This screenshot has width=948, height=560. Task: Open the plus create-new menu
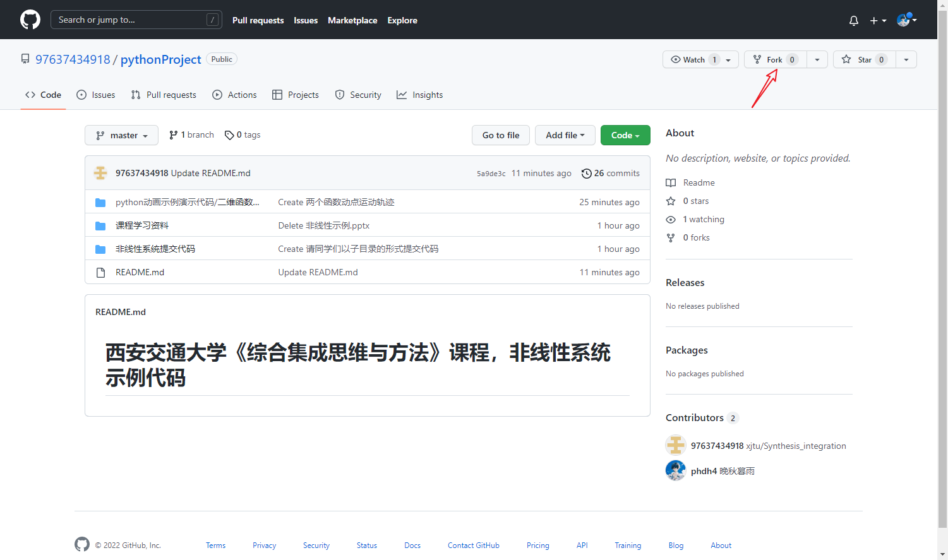click(878, 20)
